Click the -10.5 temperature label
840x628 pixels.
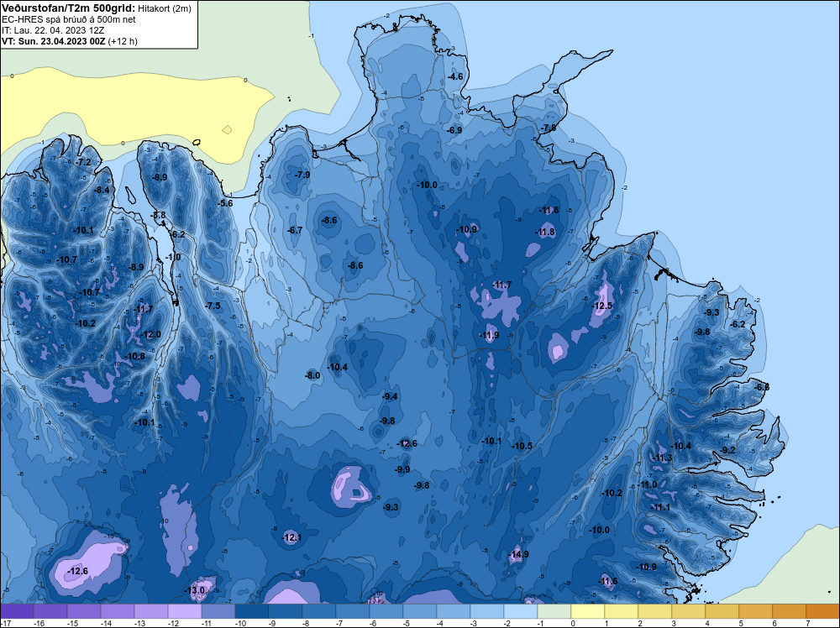click(522, 446)
